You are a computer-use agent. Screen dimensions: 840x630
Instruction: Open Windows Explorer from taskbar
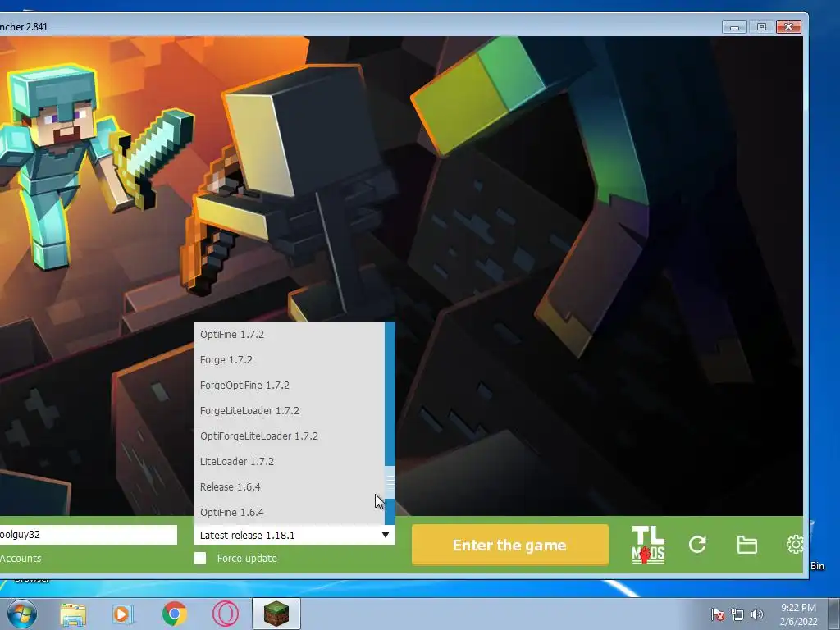(x=73, y=614)
